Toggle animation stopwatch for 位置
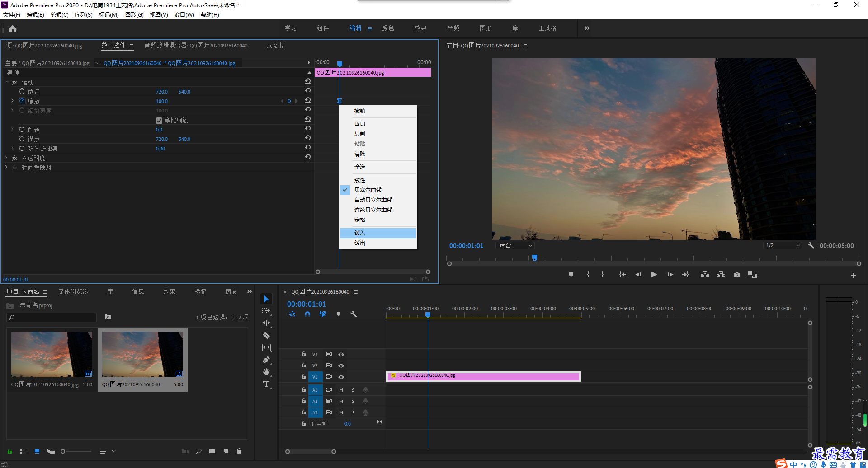The image size is (868, 468). click(22, 91)
